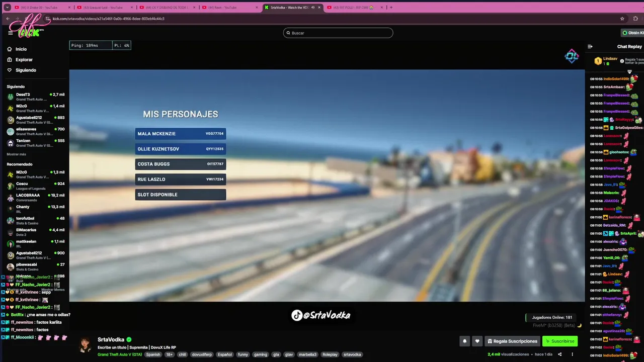Click the 18+ tag

pyautogui.click(x=170, y=354)
